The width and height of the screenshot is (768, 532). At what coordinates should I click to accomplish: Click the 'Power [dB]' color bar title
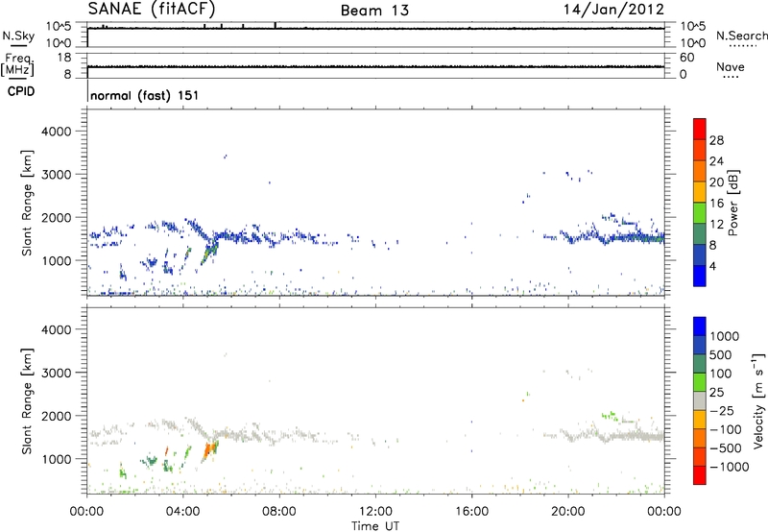pyautogui.click(x=732, y=203)
